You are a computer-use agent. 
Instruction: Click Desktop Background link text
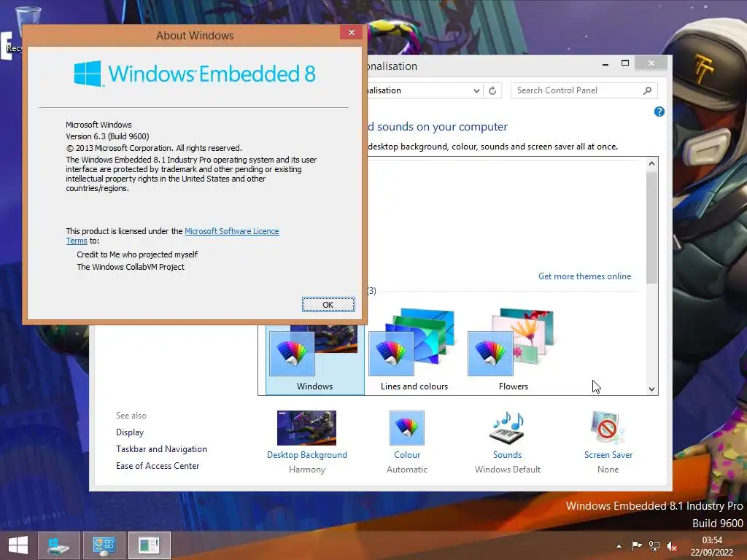(307, 455)
